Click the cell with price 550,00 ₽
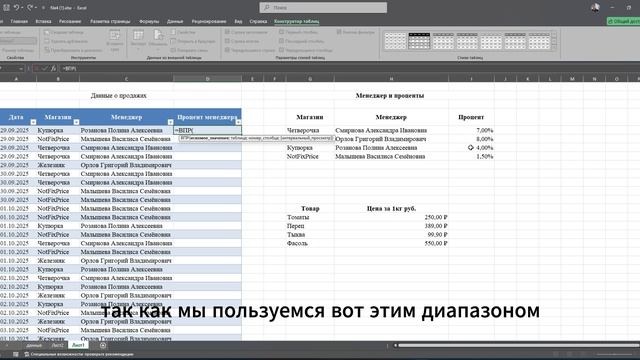 (391, 243)
